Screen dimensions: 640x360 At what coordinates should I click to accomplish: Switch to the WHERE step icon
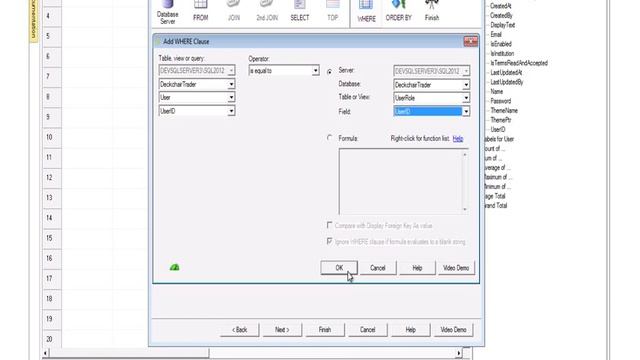point(366,11)
